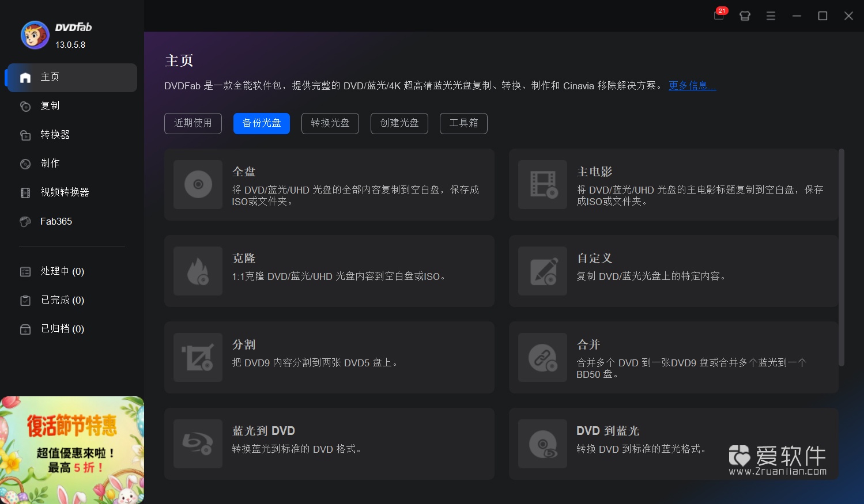Select 全盘 full disc copy mode

click(x=329, y=184)
